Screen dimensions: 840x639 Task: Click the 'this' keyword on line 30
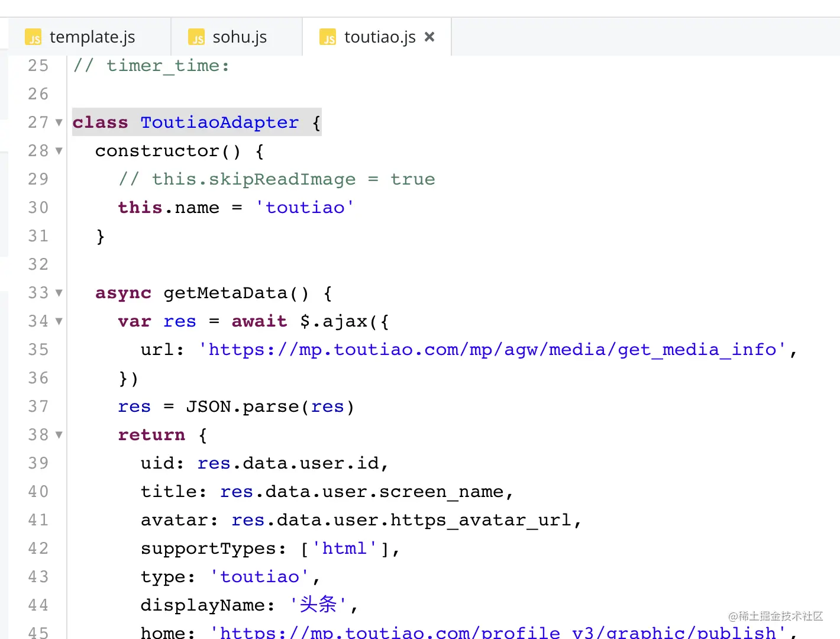pos(140,208)
